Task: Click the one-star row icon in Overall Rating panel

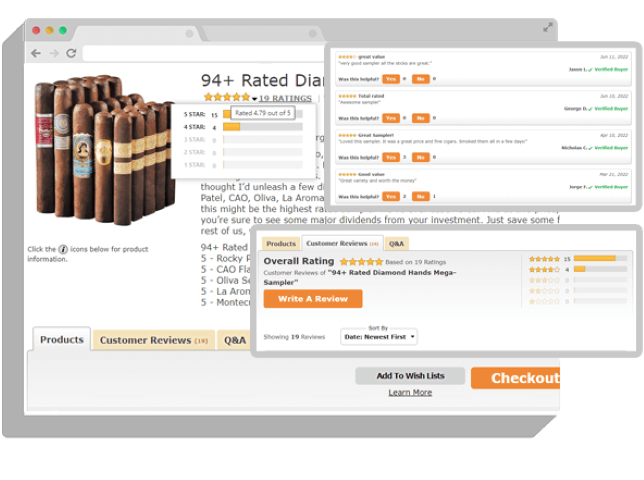Action: click(x=544, y=301)
